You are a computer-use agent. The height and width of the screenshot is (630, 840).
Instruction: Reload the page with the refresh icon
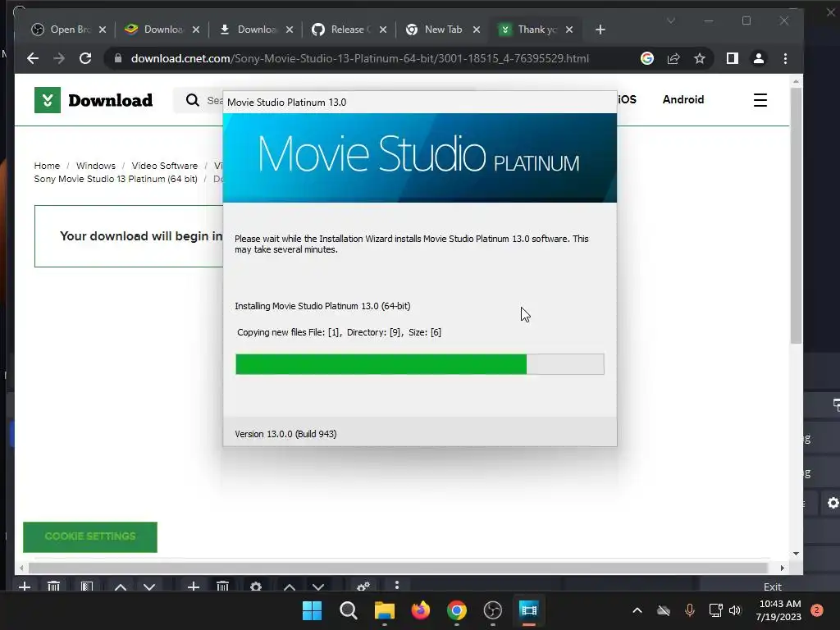pyautogui.click(x=85, y=58)
